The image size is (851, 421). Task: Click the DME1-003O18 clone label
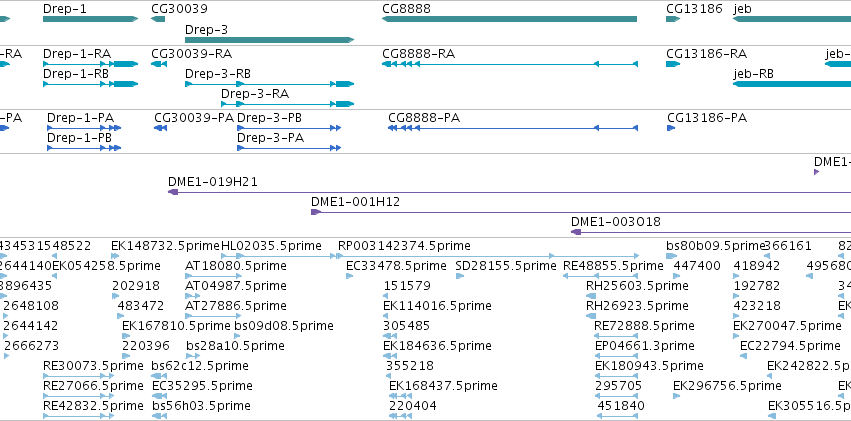(615, 222)
